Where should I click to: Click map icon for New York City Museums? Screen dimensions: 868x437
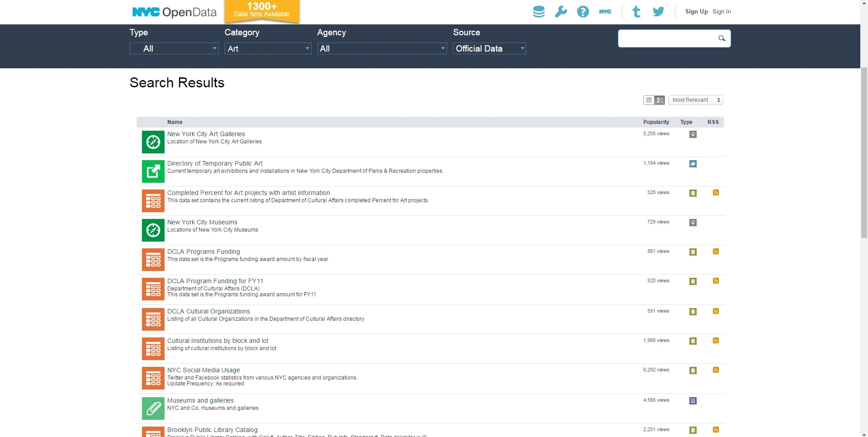[153, 230]
